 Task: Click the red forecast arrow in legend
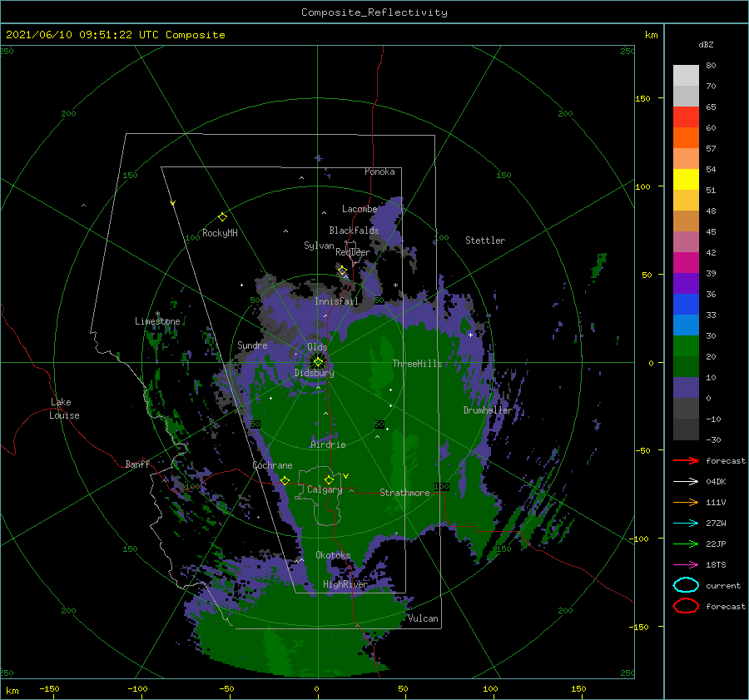tap(686, 460)
